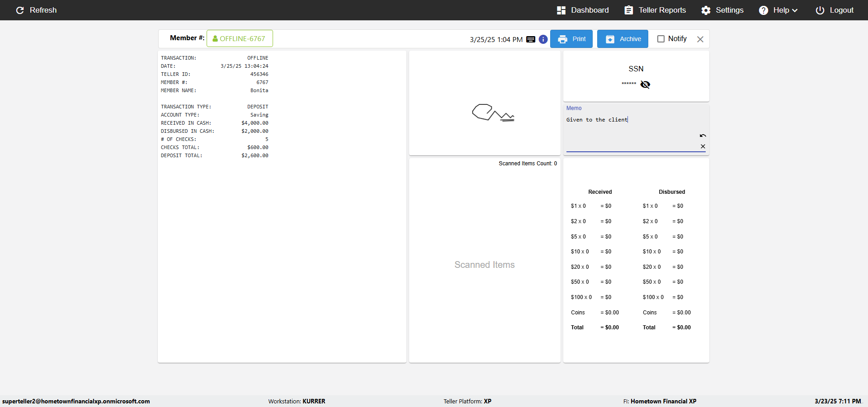Log out using the Logout button
This screenshot has height=407, width=868.
pos(835,10)
